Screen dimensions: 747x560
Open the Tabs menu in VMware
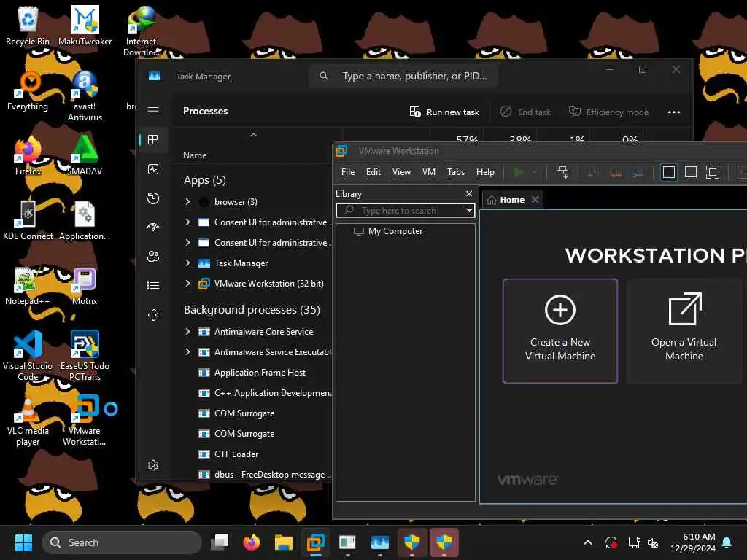click(x=455, y=172)
